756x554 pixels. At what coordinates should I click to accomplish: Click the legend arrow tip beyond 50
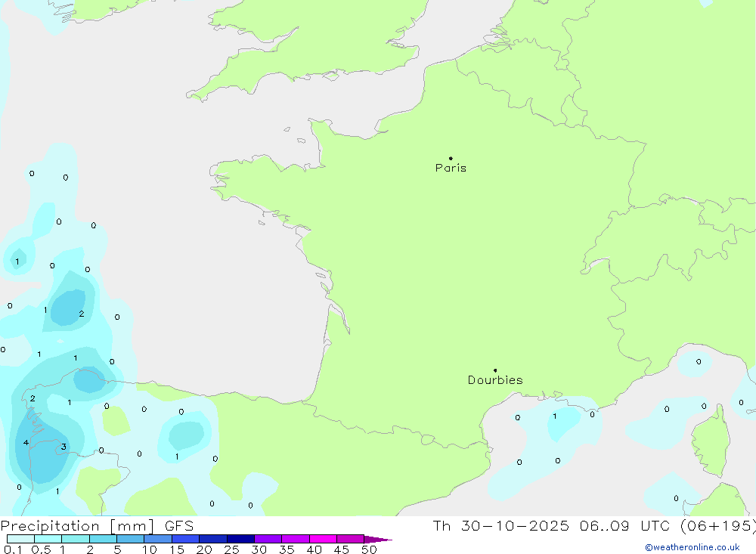click(387, 540)
